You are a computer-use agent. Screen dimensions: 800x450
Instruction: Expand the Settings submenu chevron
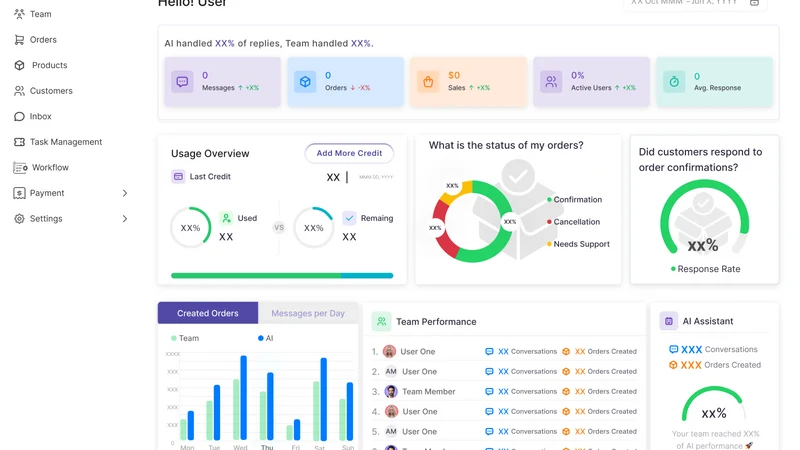[125, 218]
